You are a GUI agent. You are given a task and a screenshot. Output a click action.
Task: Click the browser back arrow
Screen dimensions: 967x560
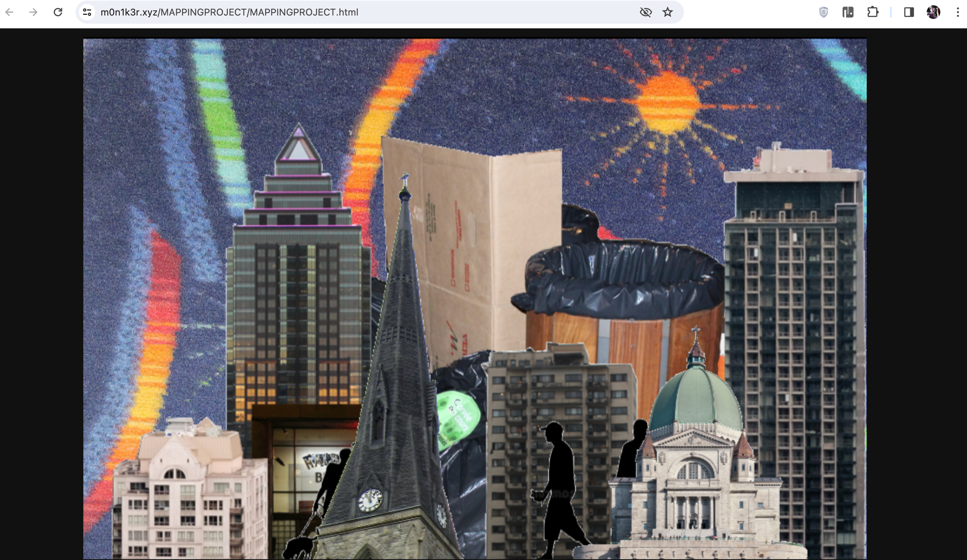click(x=10, y=12)
